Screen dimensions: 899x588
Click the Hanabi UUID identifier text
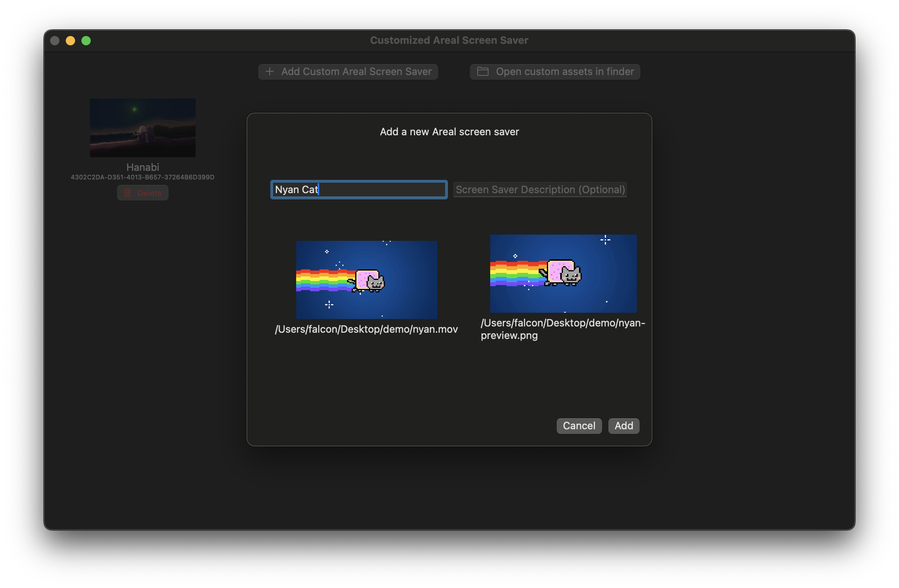point(142,177)
